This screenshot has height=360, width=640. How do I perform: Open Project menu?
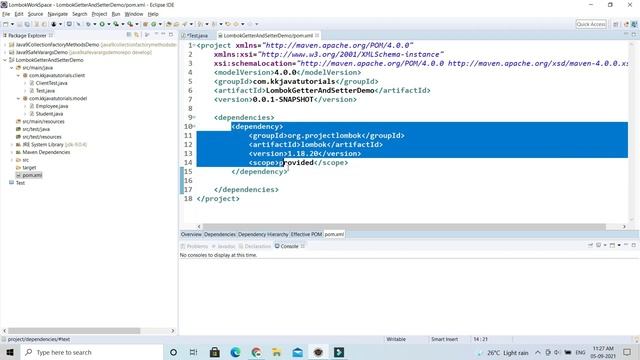(99, 14)
